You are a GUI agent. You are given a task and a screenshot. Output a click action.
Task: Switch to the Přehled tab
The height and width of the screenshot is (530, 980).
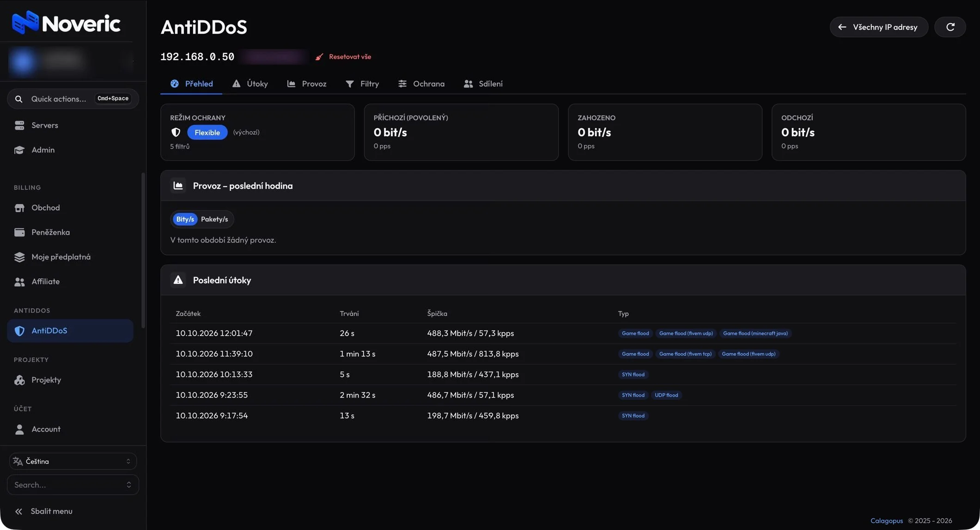(191, 84)
